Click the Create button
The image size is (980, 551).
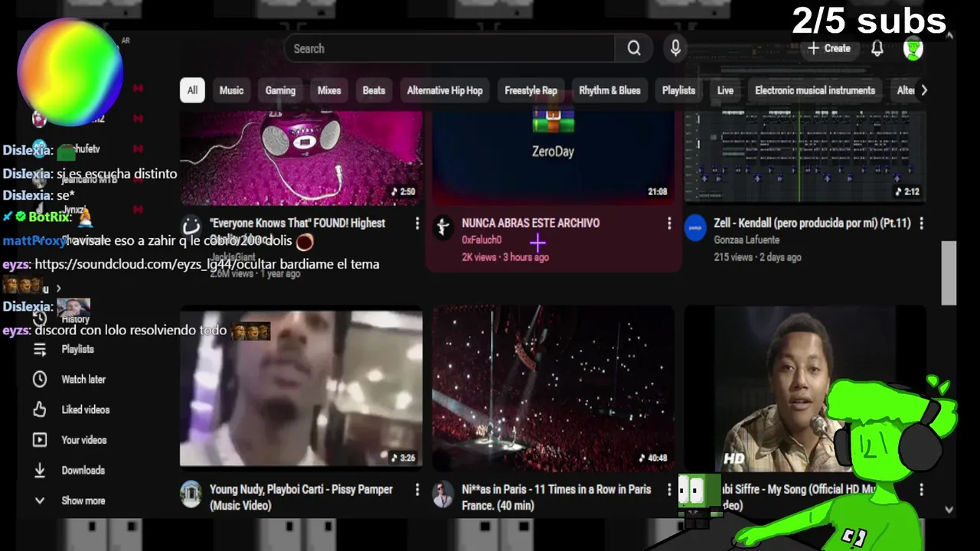(x=829, y=48)
